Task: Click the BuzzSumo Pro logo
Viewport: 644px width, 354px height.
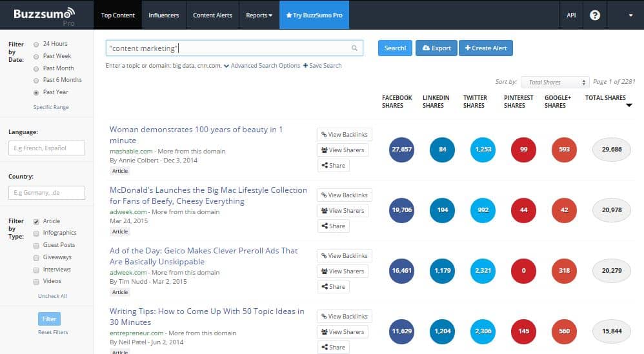Action: pos(44,15)
